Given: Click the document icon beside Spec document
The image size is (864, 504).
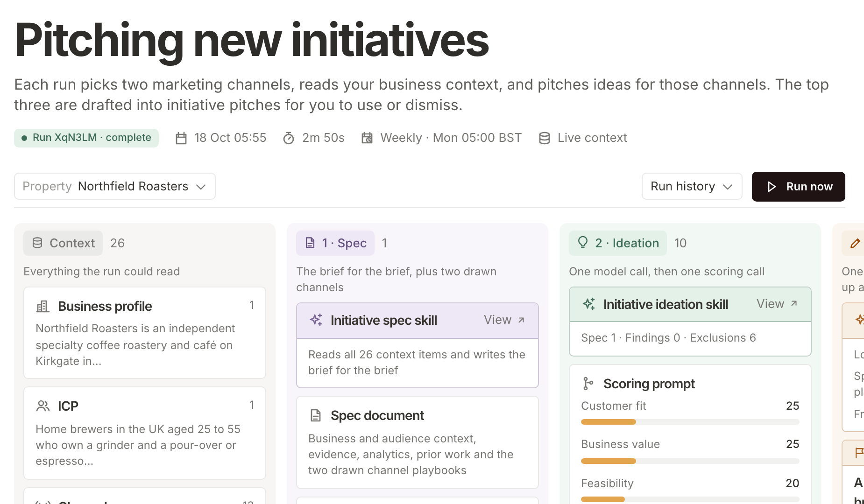Looking at the screenshot, I should (x=316, y=415).
